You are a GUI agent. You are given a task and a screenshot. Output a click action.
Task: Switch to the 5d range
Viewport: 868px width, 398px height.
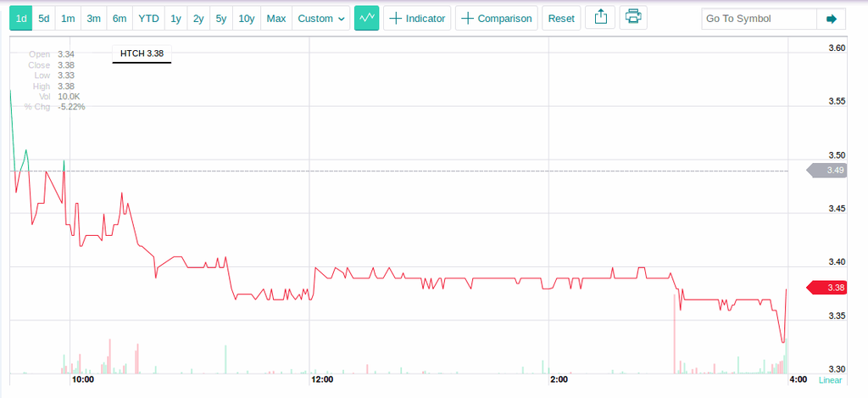click(x=44, y=19)
